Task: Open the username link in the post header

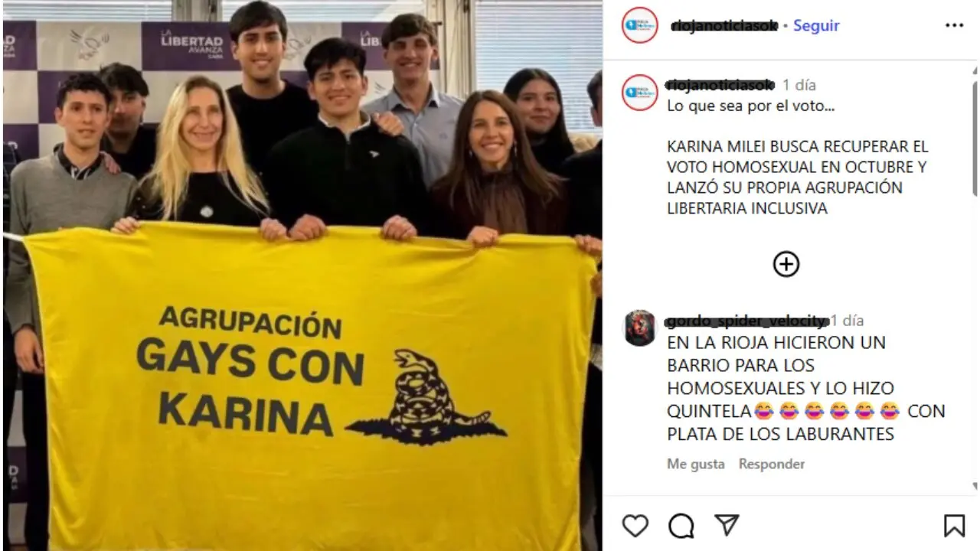Action: coord(724,25)
